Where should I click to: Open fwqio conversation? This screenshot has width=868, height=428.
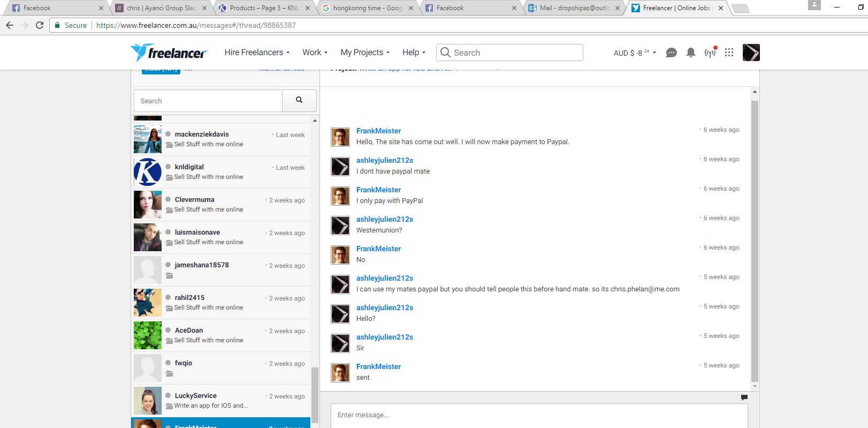pyautogui.click(x=221, y=368)
